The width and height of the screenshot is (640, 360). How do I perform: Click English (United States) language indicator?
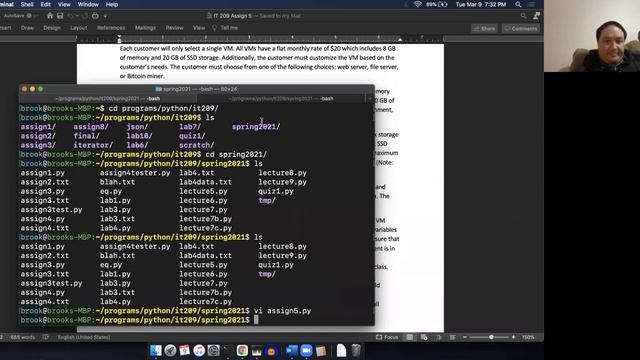coord(84,337)
